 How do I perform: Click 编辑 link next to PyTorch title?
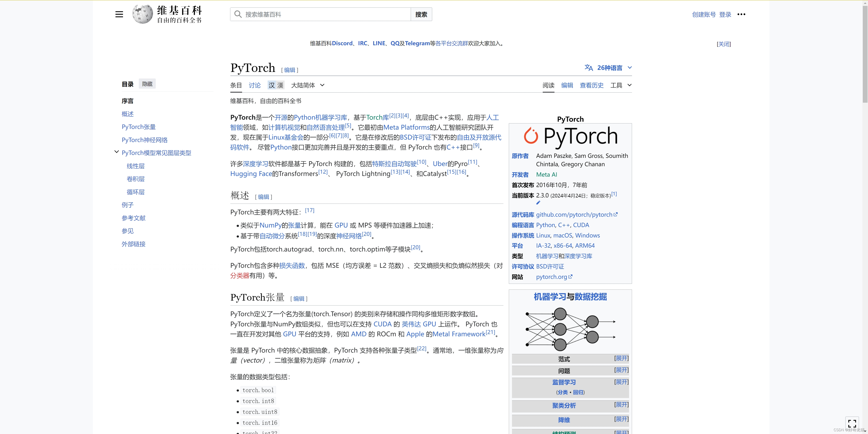(x=289, y=70)
